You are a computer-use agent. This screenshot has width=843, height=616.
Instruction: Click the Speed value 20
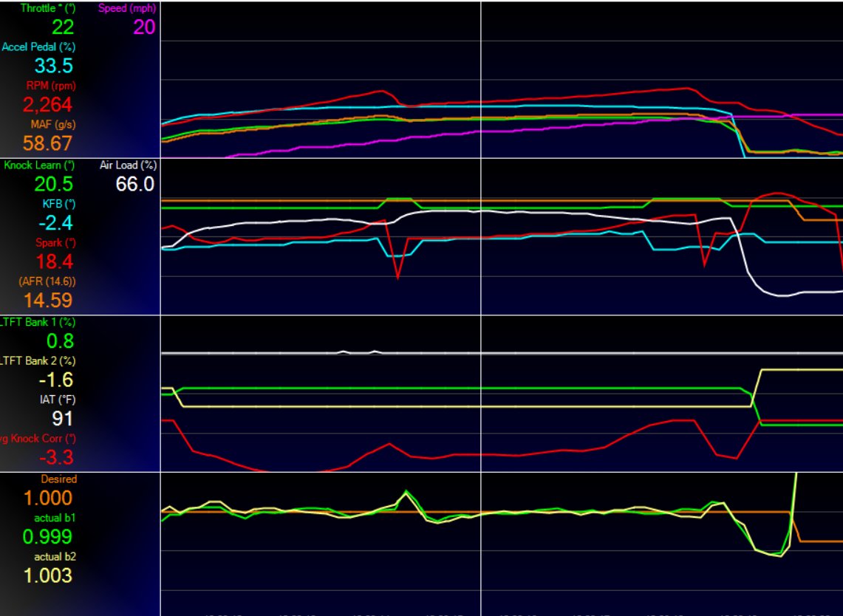click(x=144, y=27)
